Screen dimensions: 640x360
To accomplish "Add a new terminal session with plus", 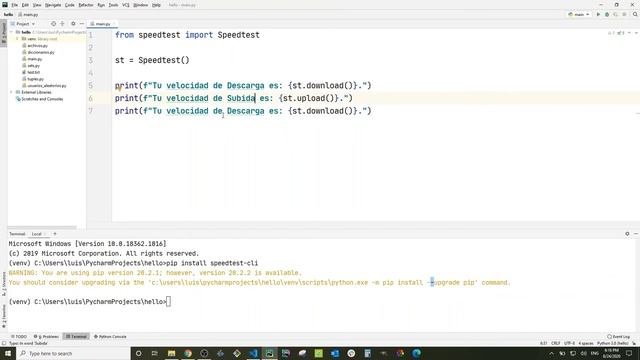I will 55,234.
